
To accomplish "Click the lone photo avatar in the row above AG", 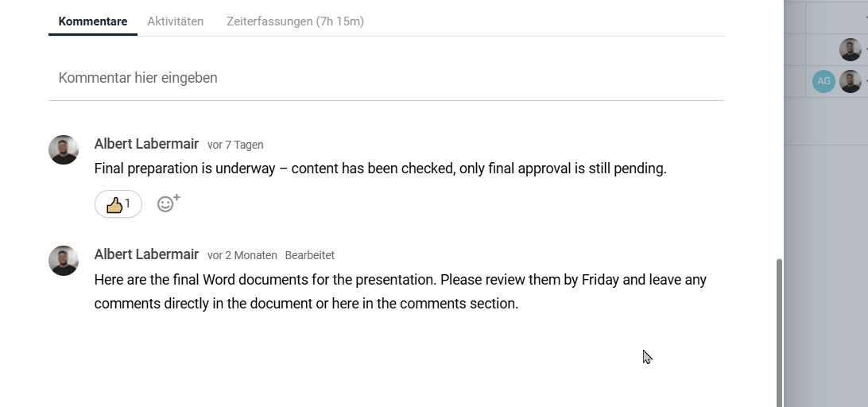I will [850, 50].
